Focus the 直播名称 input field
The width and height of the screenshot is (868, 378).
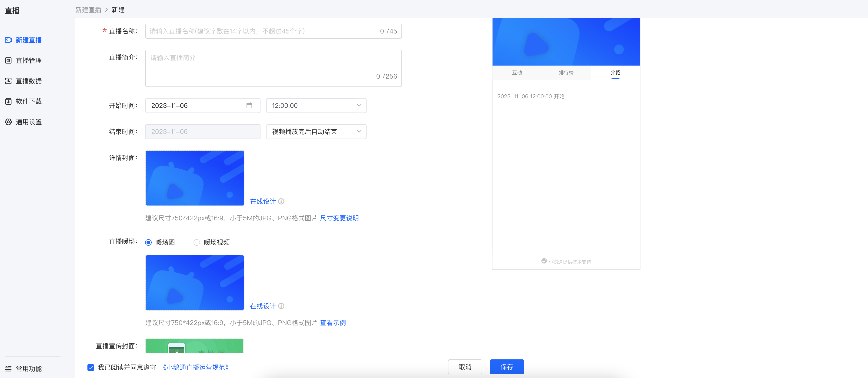(273, 31)
